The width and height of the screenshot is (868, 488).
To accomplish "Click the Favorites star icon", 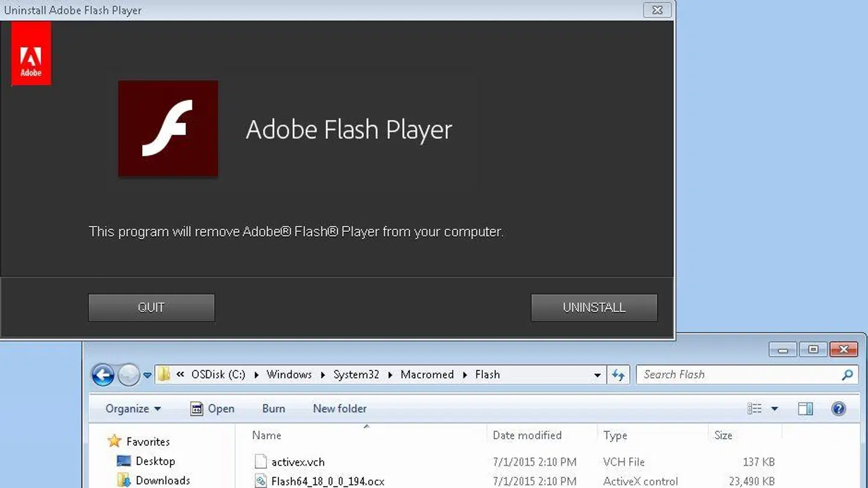I will click(x=114, y=441).
